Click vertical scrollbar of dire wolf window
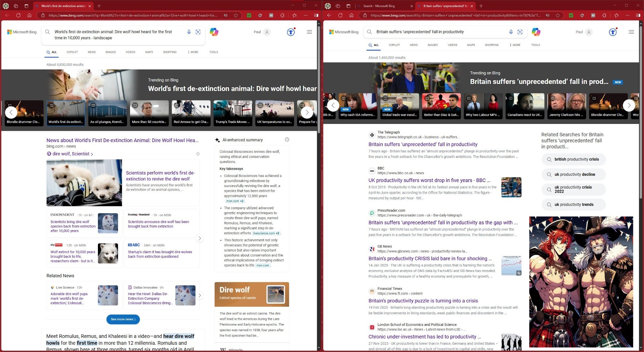Screen dimensions: 644x352 pos(319,79)
